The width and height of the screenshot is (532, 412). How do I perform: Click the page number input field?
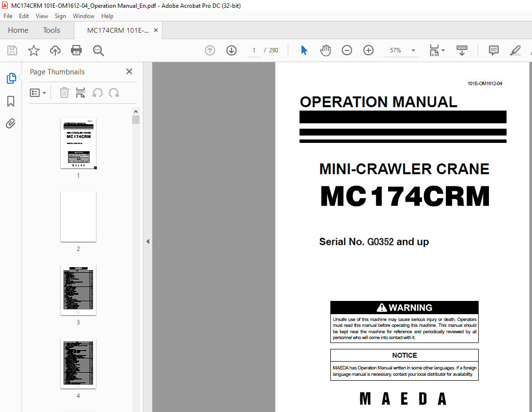[x=254, y=50]
